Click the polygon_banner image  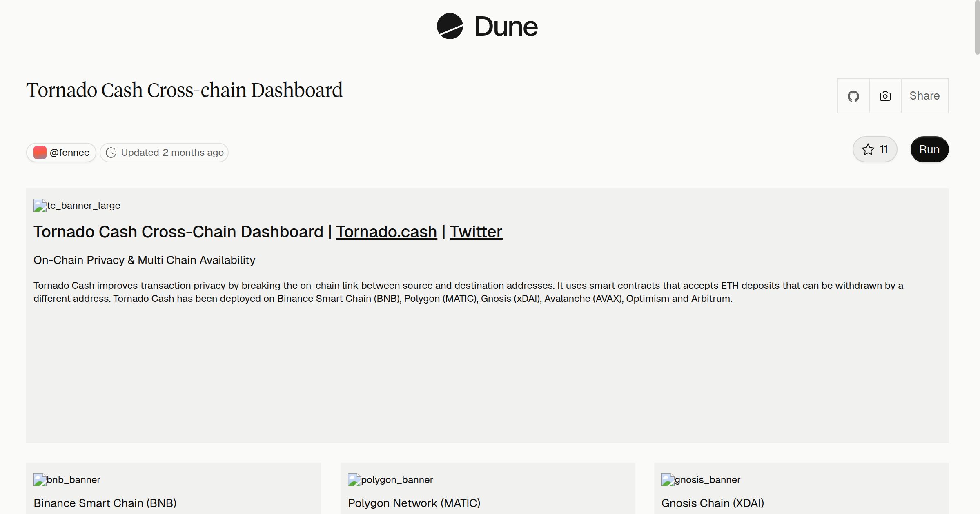point(390,480)
